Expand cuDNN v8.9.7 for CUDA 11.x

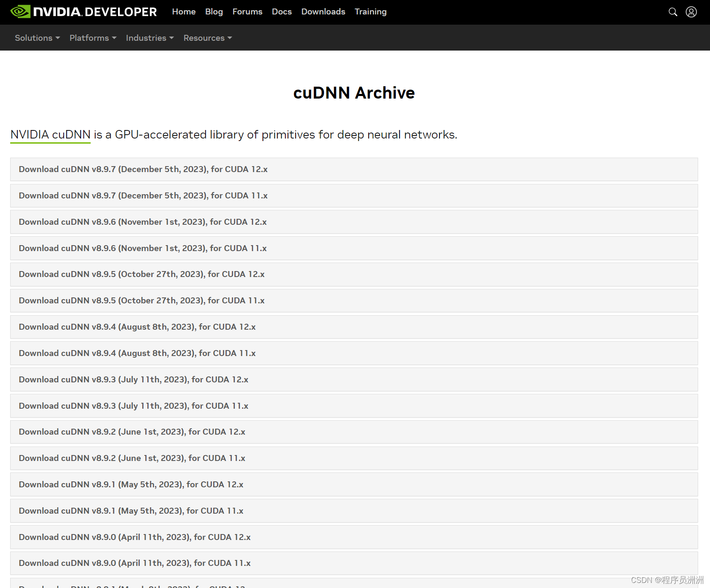(x=354, y=196)
